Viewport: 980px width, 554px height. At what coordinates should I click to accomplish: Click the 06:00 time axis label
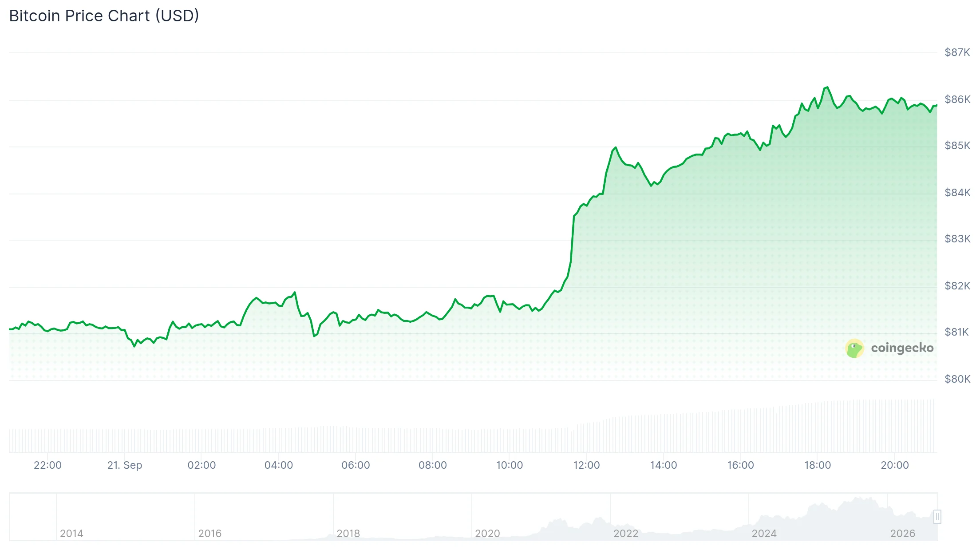(356, 465)
